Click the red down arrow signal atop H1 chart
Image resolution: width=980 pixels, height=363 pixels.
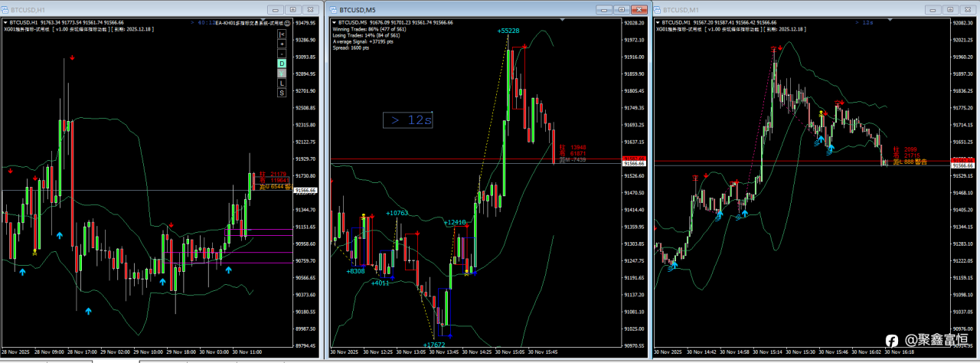click(x=71, y=57)
